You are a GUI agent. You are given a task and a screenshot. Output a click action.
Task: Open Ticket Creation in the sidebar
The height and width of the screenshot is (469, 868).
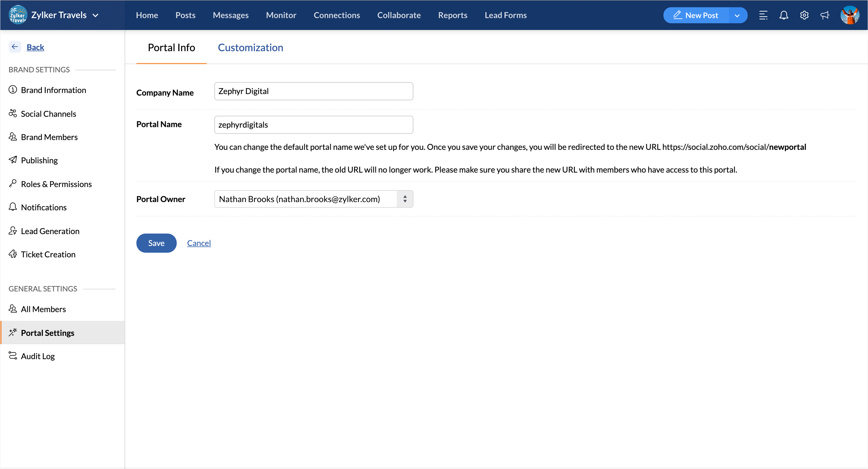tap(48, 254)
